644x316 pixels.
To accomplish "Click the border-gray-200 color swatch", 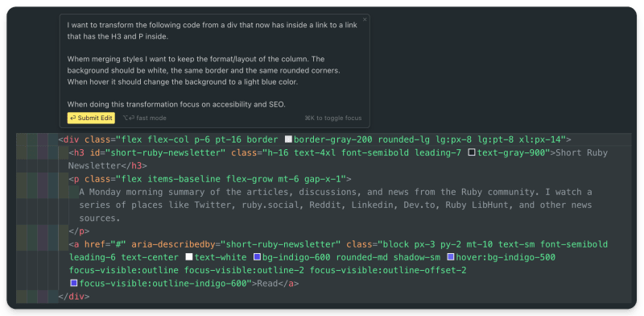I will [x=289, y=139].
